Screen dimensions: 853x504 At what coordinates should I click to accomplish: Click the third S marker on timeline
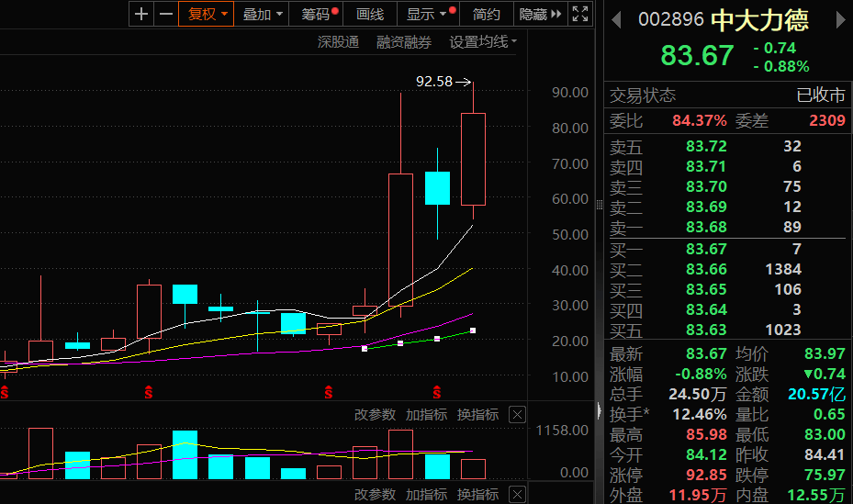[x=329, y=392]
